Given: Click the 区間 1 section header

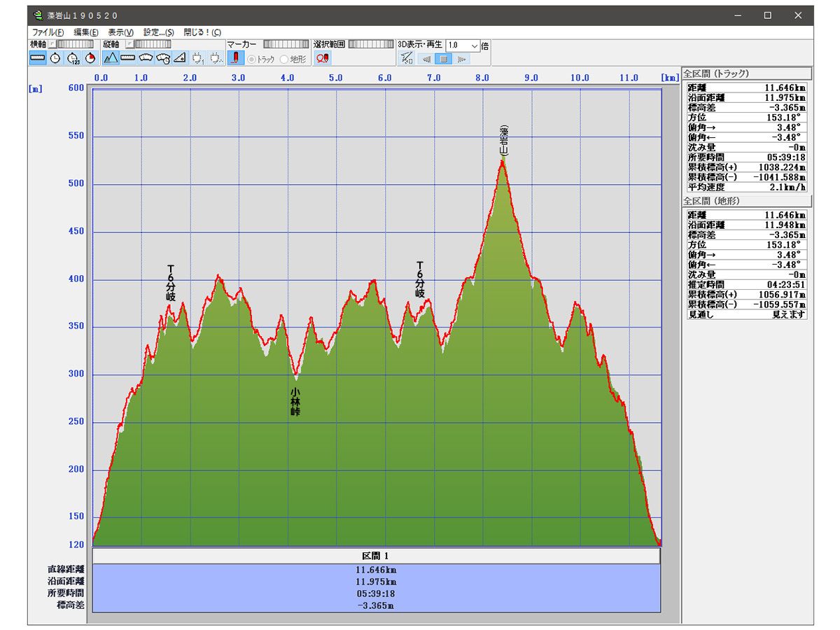Looking at the screenshot, I should click(376, 555).
